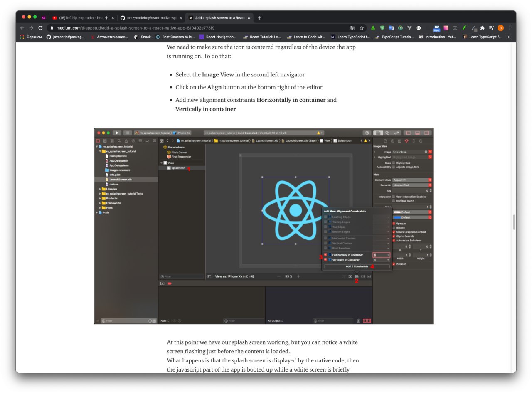Open the Extensions puzzle piece menu
Screen dimensions: 532x394
click(482, 28)
